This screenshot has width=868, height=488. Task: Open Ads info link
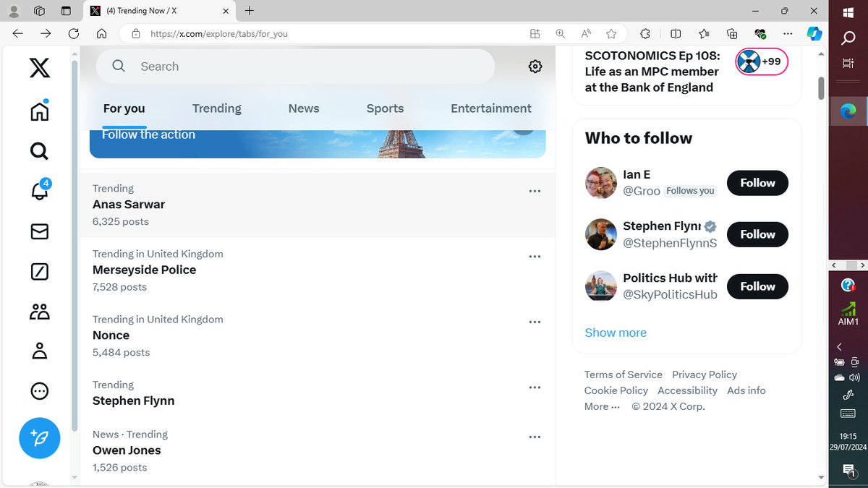point(746,390)
